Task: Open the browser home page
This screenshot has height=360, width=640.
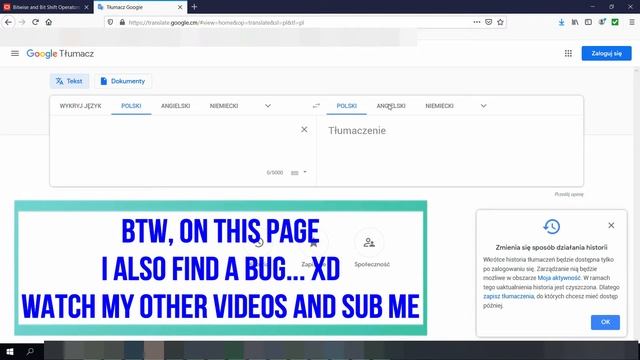Action: coord(49,22)
